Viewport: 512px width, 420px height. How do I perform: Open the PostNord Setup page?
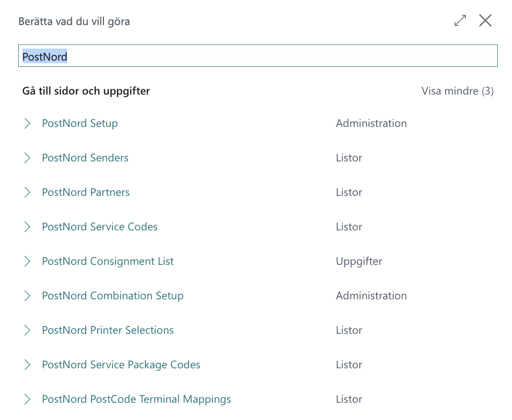pyautogui.click(x=80, y=124)
